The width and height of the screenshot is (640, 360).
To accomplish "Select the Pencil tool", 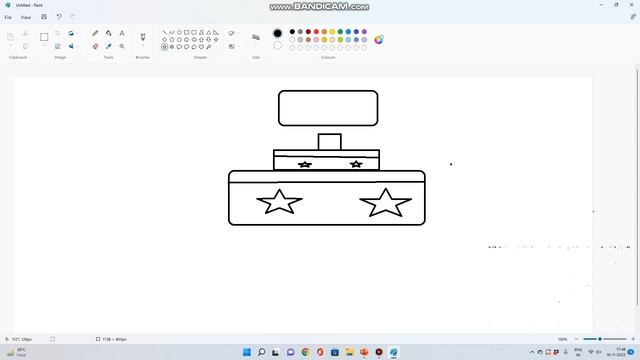I will pos(95,33).
